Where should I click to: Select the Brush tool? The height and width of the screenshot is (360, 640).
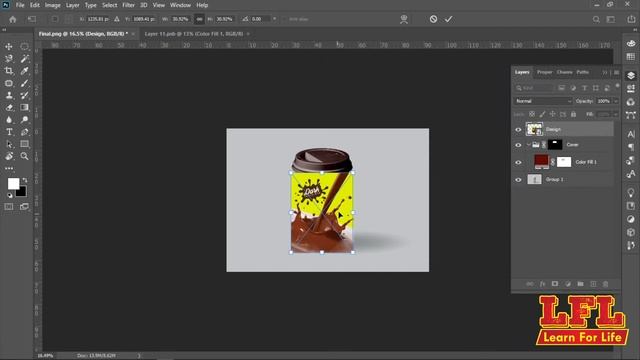(24, 83)
